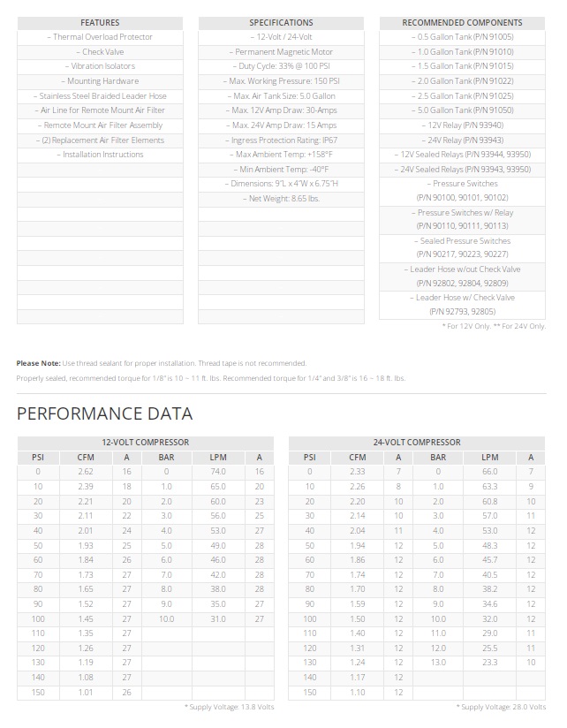Select the Stainless Steel Braided Leader Hose row
The width and height of the screenshot is (567, 728).
(100, 96)
